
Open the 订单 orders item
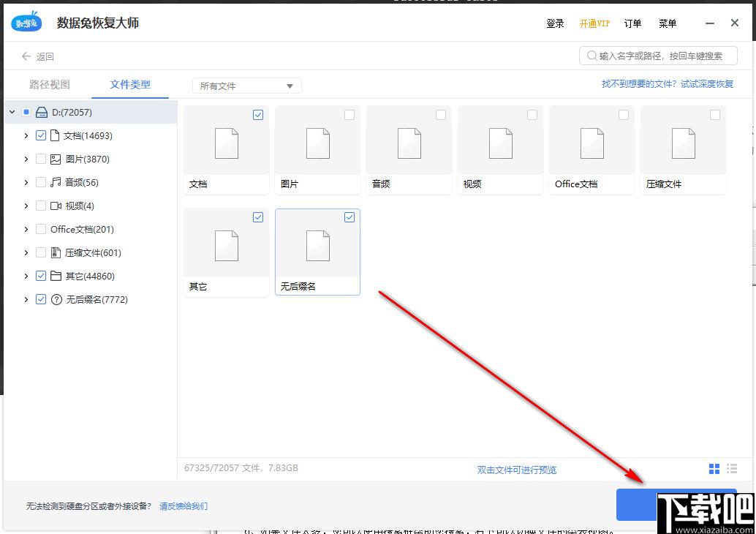(x=632, y=23)
